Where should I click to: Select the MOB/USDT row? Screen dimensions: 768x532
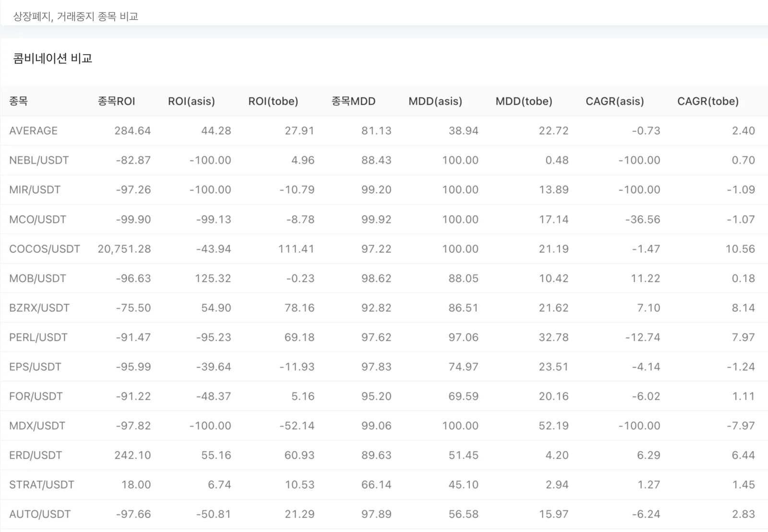pyautogui.click(x=384, y=278)
